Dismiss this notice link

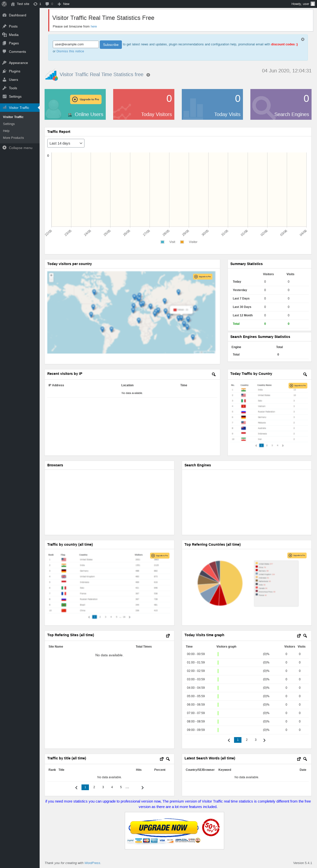tap(70, 51)
